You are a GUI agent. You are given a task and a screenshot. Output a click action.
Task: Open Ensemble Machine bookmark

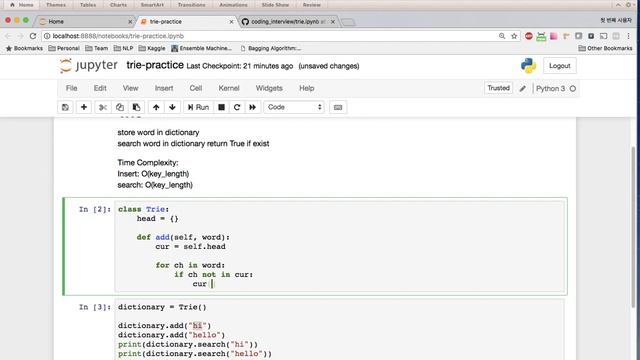click(202, 48)
